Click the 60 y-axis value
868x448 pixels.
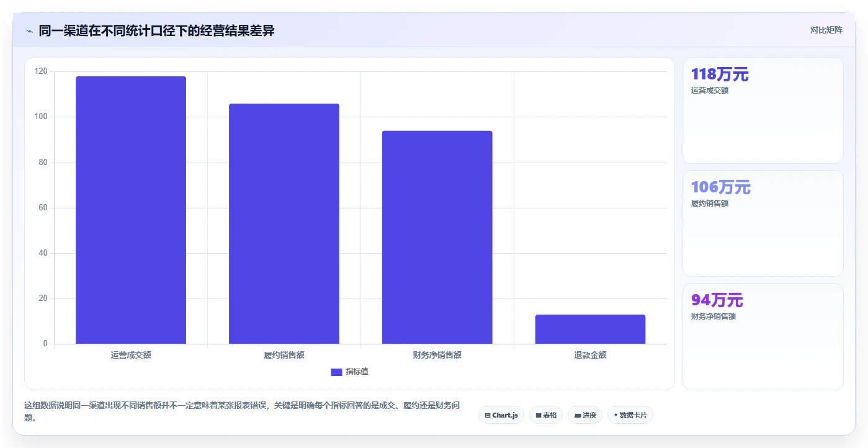[43, 208]
